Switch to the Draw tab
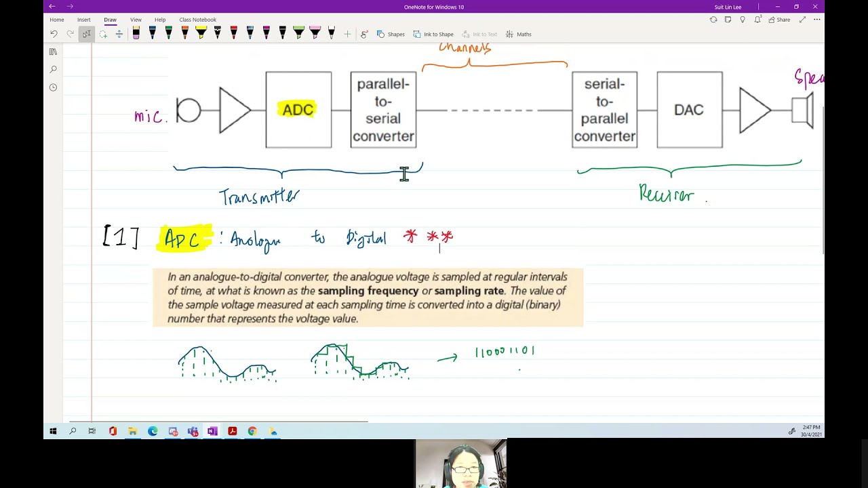 coord(110,20)
